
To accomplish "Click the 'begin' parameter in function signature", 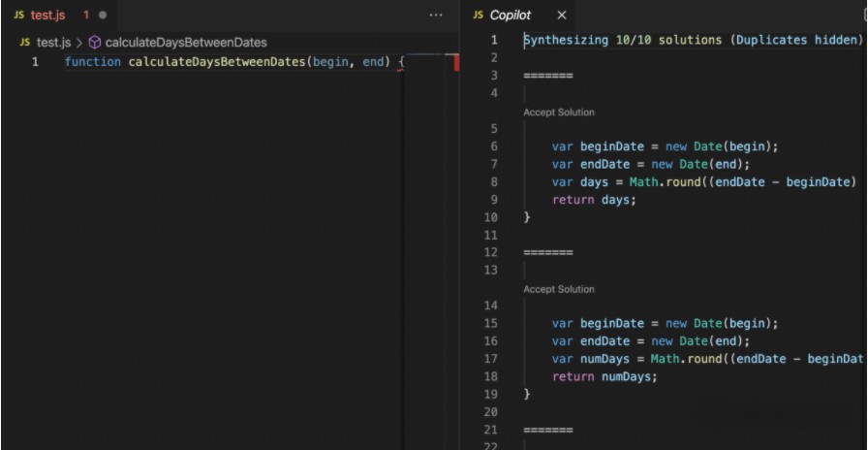I will (331, 62).
